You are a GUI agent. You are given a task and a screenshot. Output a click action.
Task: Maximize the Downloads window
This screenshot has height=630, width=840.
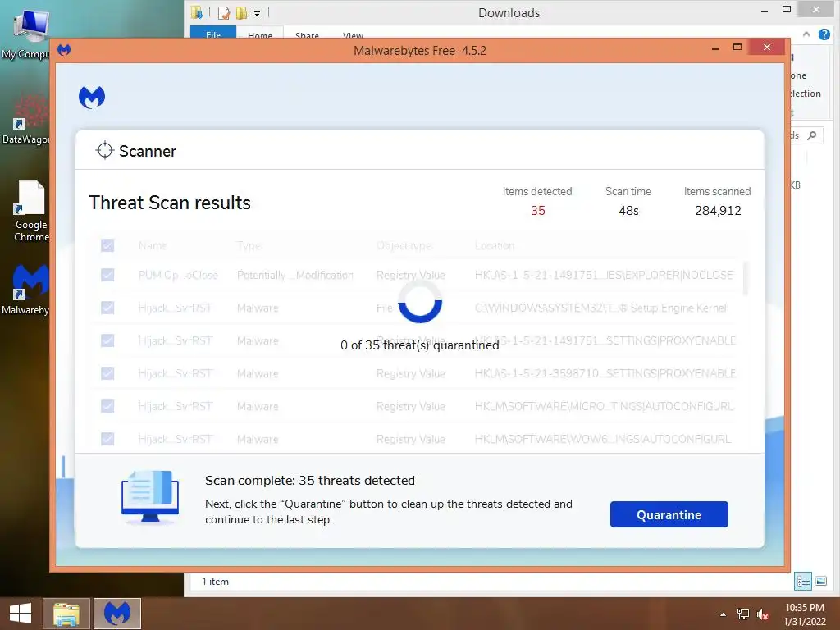(787, 10)
